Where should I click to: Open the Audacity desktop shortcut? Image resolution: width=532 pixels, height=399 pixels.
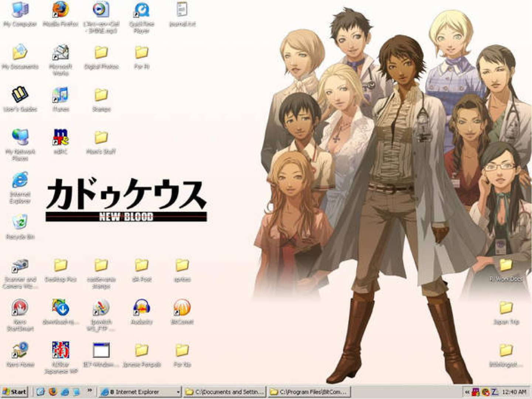(141, 308)
